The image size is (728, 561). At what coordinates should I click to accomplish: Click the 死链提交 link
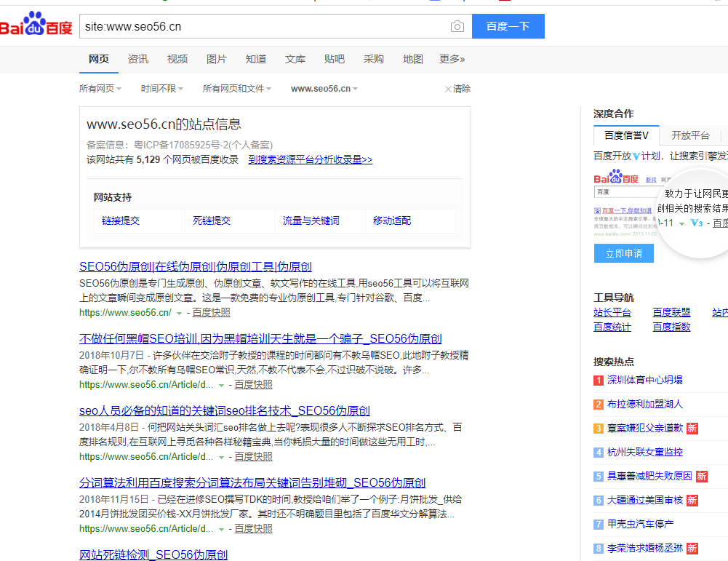point(212,220)
